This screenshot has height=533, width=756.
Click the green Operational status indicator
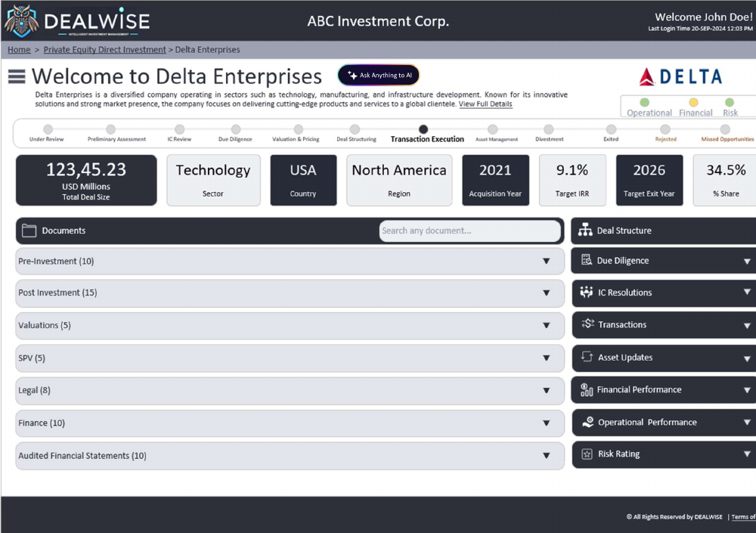click(644, 102)
